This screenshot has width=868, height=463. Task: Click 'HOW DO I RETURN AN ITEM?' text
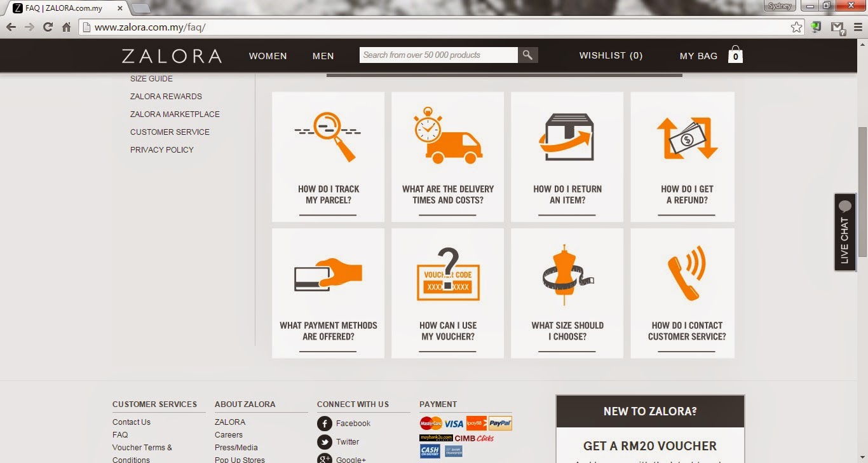coord(567,195)
